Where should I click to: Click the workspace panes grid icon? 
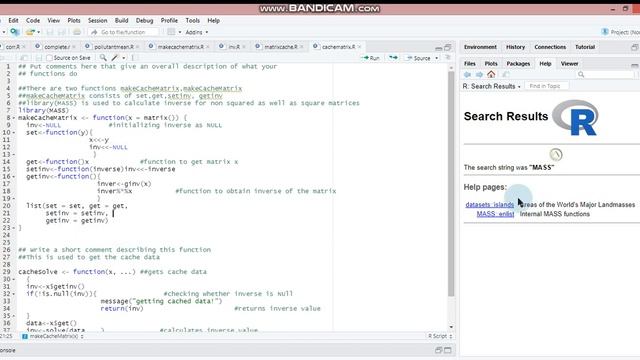click(171, 32)
